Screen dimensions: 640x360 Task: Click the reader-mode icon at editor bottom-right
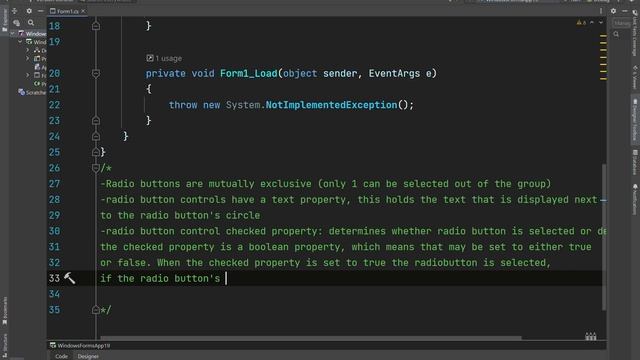click(591, 337)
